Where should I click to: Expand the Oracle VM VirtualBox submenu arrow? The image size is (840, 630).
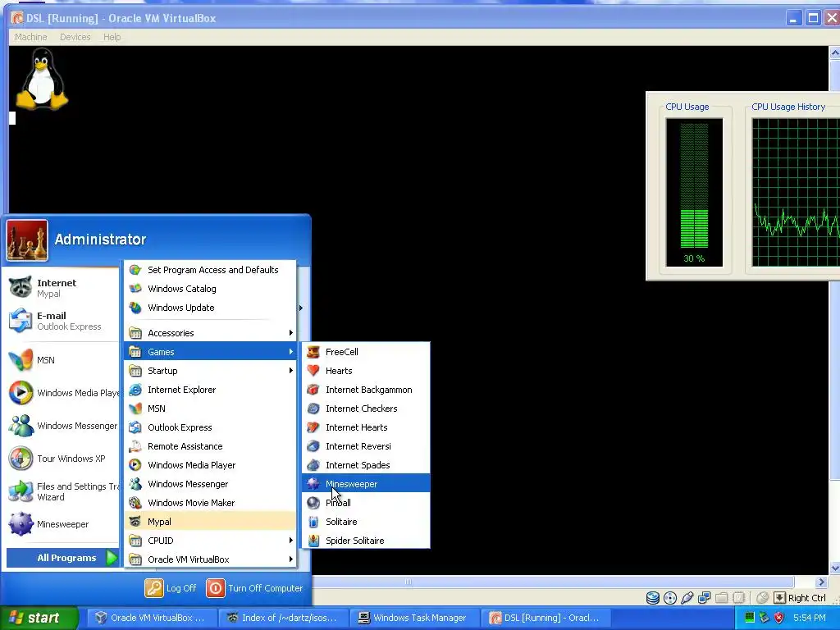pos(291,559)
